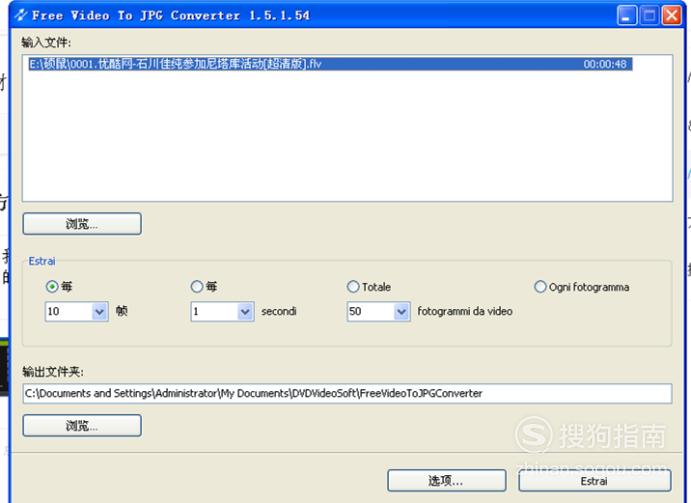Minimize the Free Video To JPG Converter window
691x503 pixels.
click(x=627, y=15)
